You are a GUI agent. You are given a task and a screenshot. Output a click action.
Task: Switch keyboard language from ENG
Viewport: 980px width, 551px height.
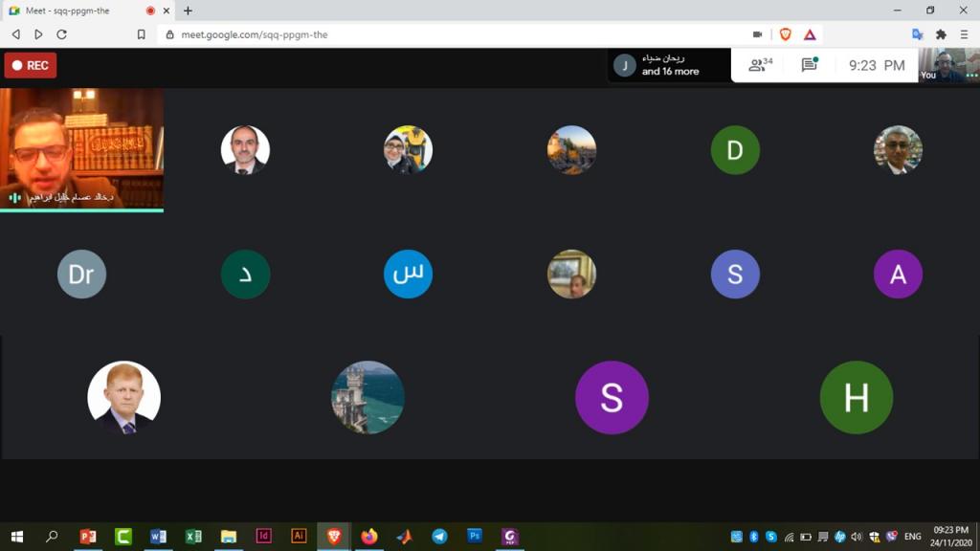tap(913, 537)
